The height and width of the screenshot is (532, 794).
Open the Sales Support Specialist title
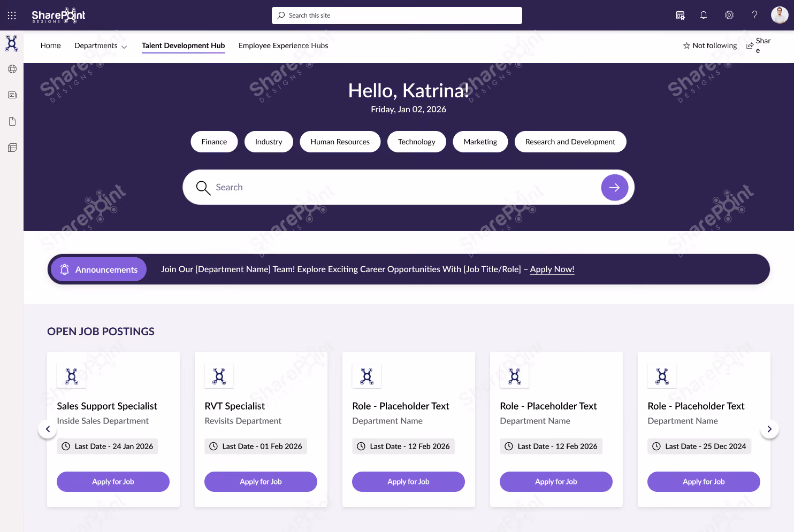[x=107, y=406]
